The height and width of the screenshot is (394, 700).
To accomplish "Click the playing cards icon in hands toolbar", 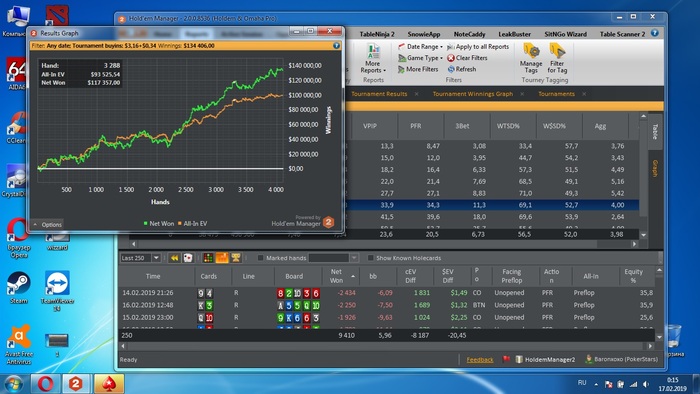I will pos(188,258).
